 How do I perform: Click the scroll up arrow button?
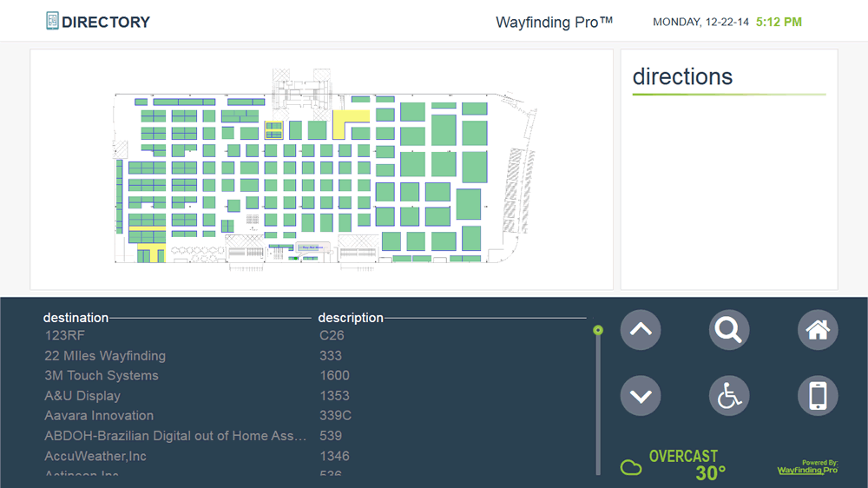coord(641,330)
